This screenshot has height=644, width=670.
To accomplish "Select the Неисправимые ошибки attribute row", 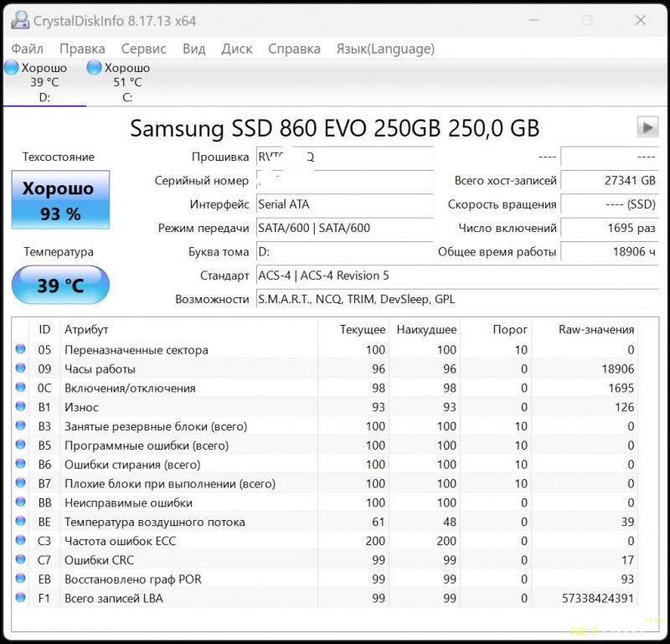I will click(x=325, y=502).
